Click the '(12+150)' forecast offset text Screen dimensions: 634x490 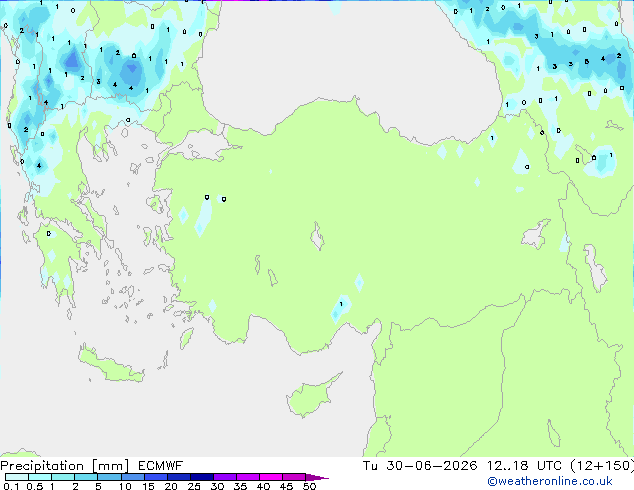(602, 466)
